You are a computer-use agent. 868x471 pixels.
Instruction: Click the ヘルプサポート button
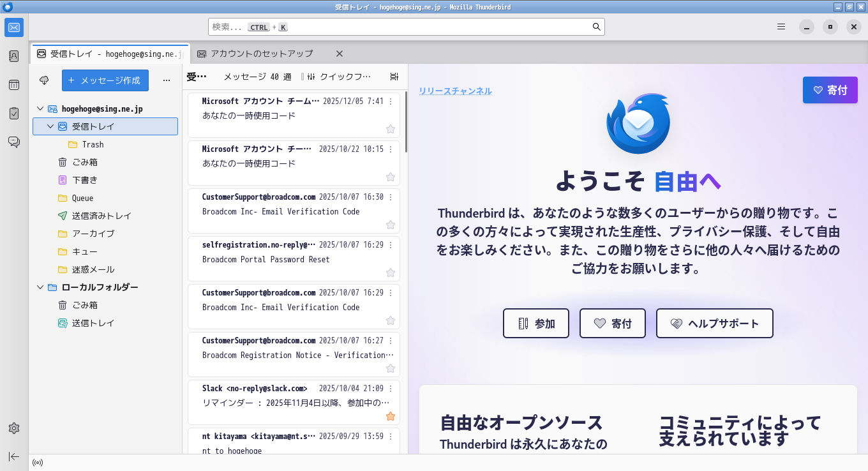click(x=715, y=324)
